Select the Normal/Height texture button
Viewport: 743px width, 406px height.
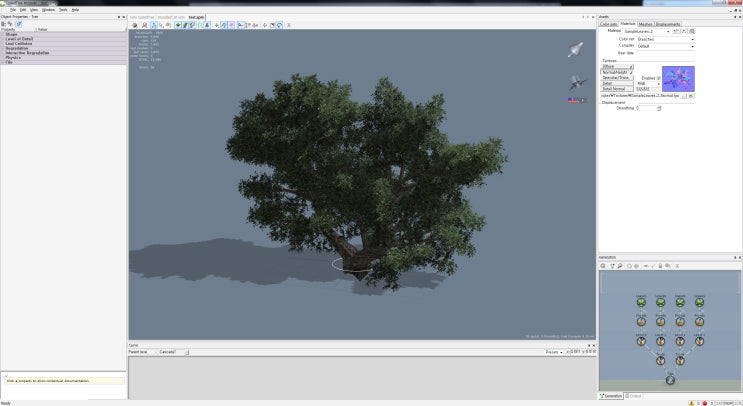pyautogui.click(x=616, y=72)
